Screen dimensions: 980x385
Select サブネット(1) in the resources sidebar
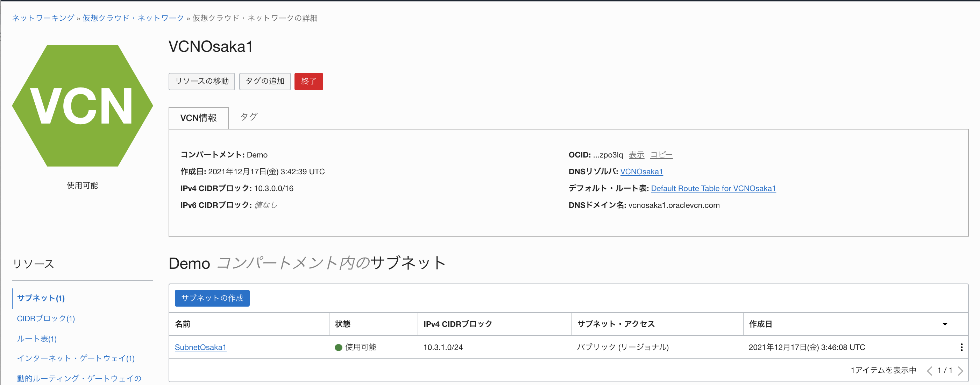pyautogui.click(x=40, y=298)
